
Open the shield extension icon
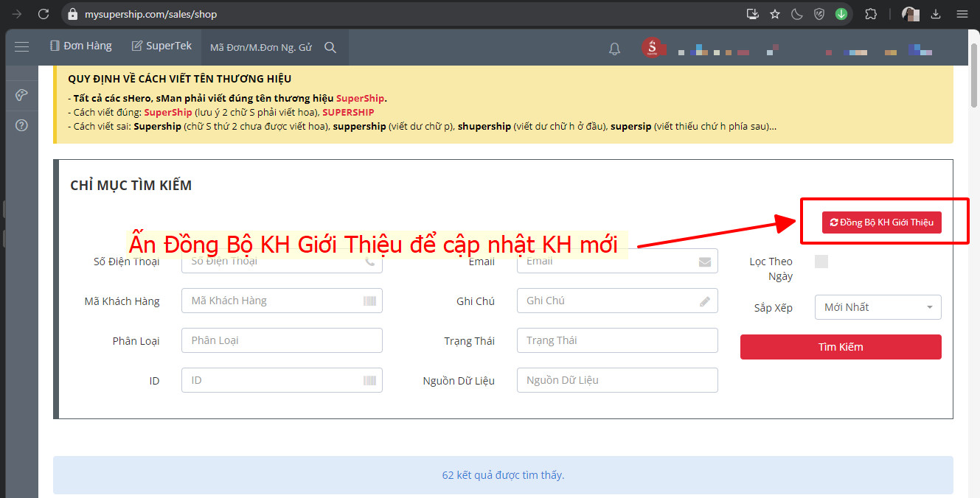pyautogui.click(x=819, y=14)
